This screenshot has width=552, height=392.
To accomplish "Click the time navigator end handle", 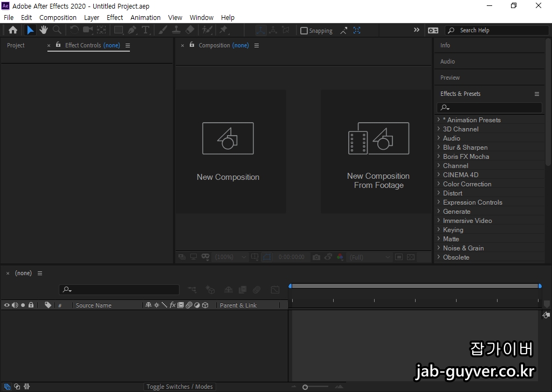I will coord(540,286).
